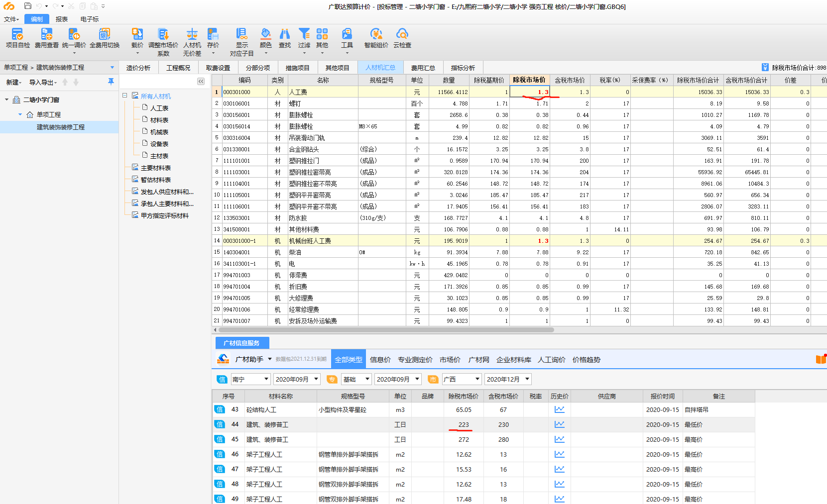Open the 导入导出 dropdown
Image resolution: width=827 pixels, height=504 pixels.
[x=43, y=82]
